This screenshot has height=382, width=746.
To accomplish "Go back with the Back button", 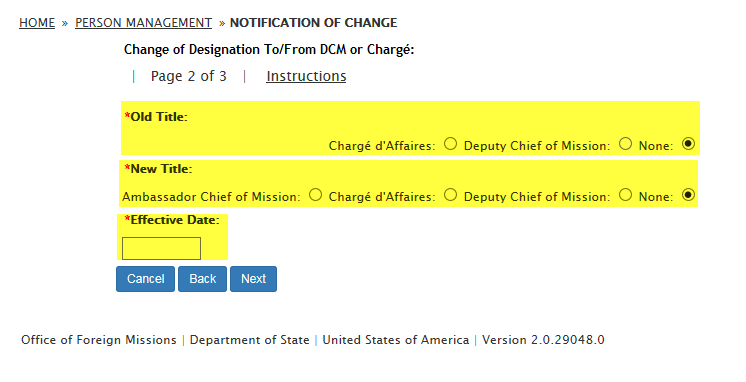I will coord(203,279).
